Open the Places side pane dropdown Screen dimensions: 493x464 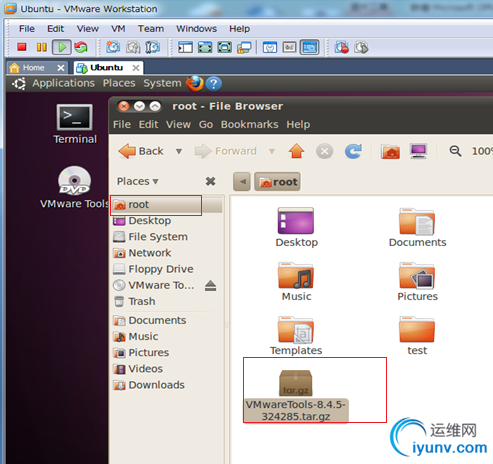[137, 181]
